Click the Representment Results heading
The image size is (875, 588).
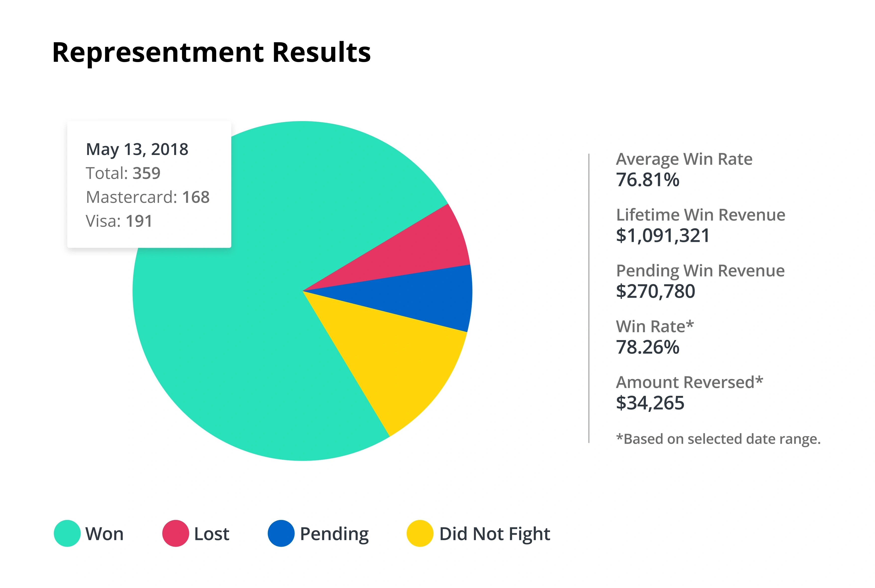pyautogui.click(x=212, y=53)
